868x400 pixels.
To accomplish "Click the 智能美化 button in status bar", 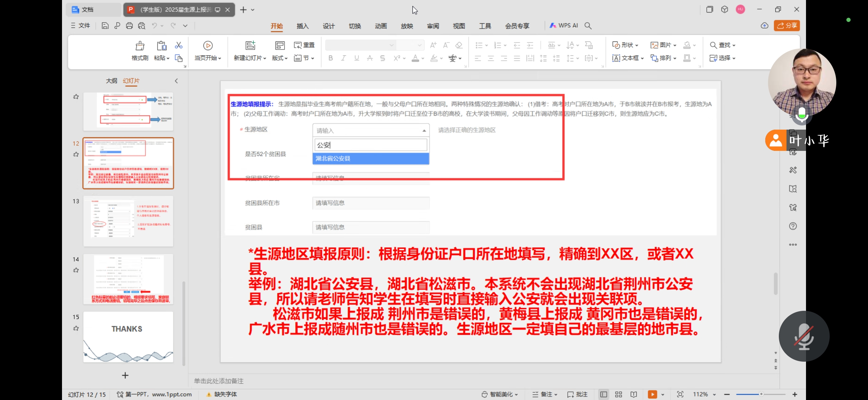I will [500, 394].
